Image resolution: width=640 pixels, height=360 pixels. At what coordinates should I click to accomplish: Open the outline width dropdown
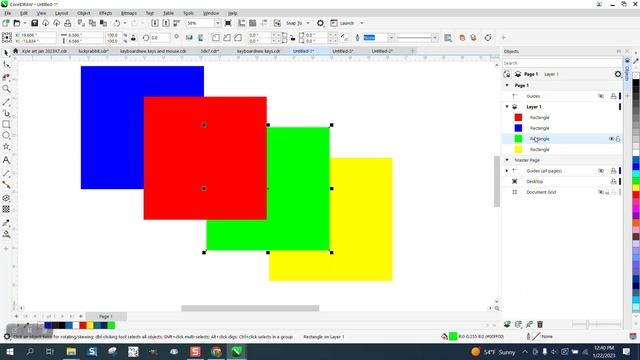pos(391,38)
